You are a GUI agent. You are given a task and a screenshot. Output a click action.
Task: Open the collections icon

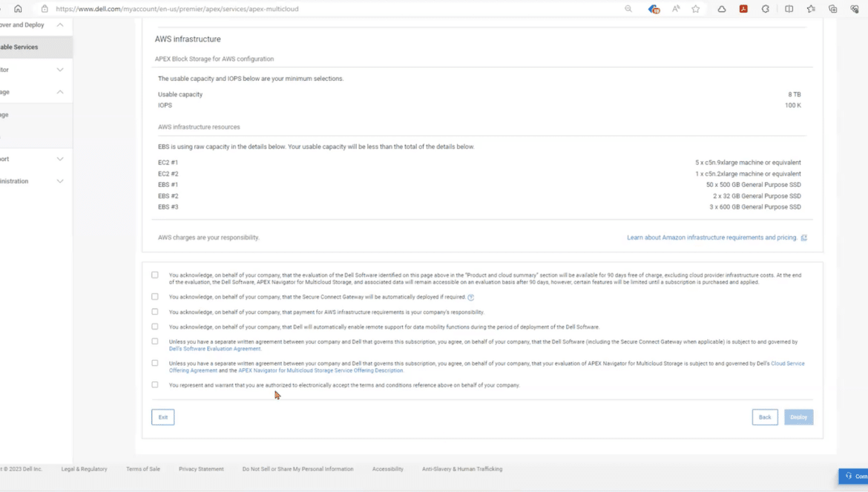coord(832,9)
